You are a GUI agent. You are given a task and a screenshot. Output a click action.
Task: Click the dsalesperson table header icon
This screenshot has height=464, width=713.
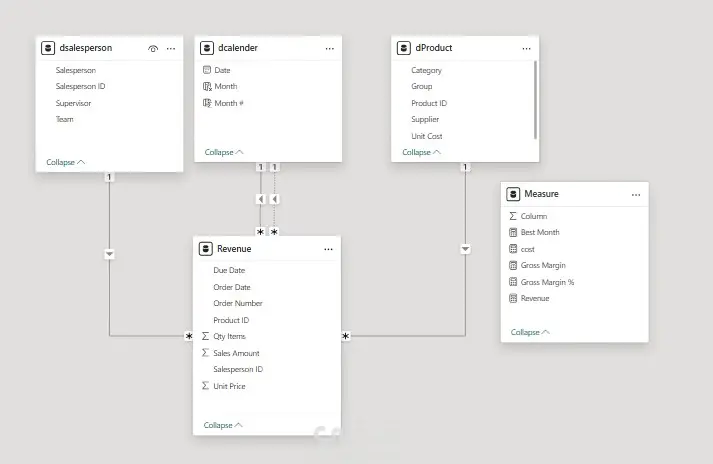pos(48,48)
